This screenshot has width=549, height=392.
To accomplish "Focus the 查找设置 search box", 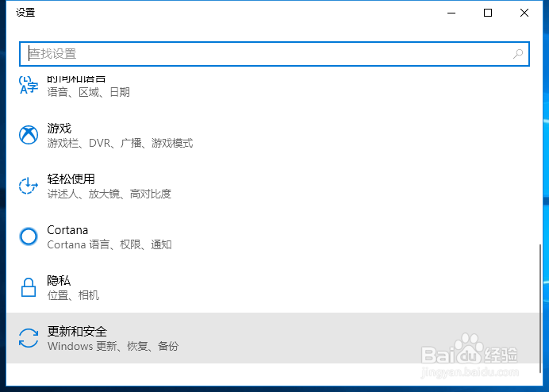I will [x=274, y=54].
